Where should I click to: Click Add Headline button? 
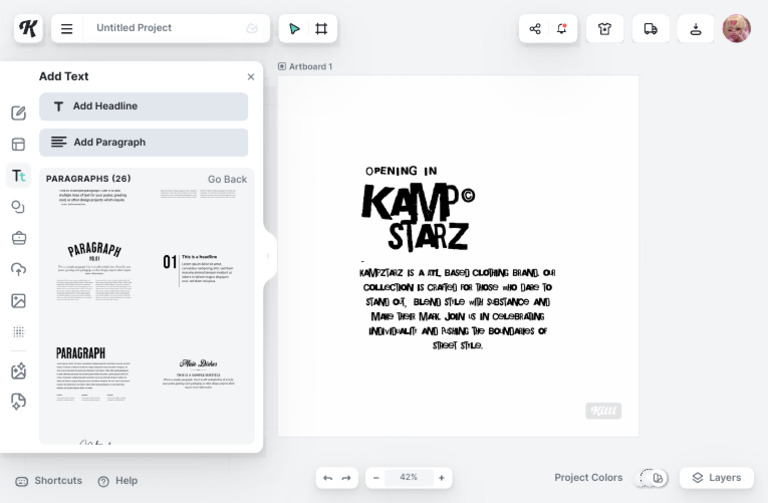coord(144,106)
